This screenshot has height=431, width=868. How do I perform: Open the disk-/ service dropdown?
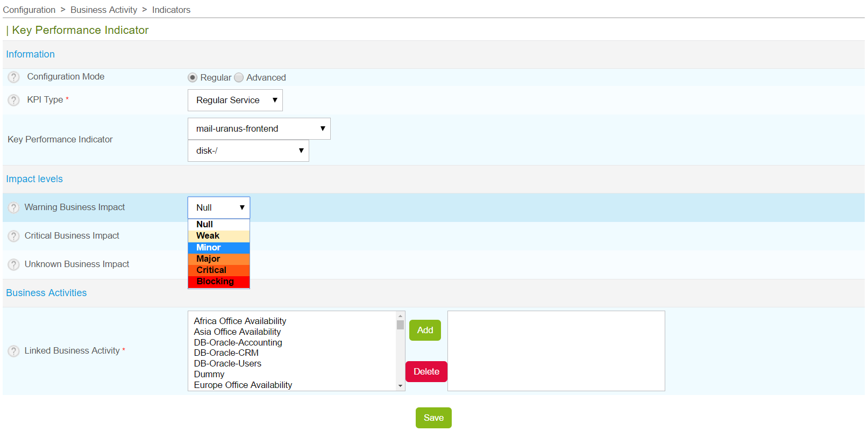[x=248, y=151]
